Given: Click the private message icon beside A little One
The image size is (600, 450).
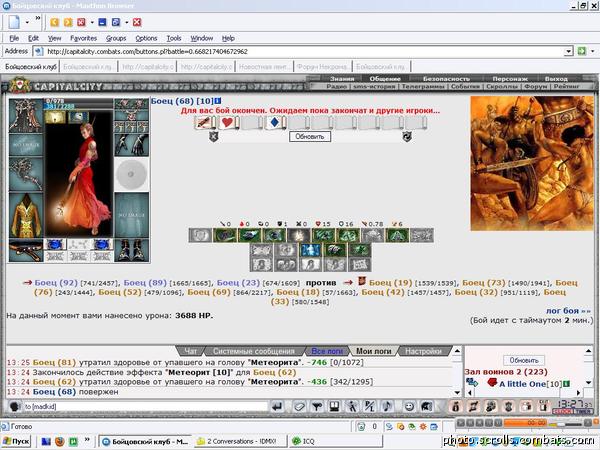Looking at the screenshot, I should 472,382.
